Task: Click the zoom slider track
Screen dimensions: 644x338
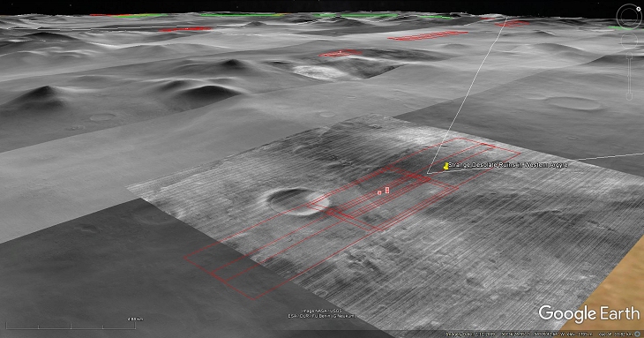Action: [629, 76]
